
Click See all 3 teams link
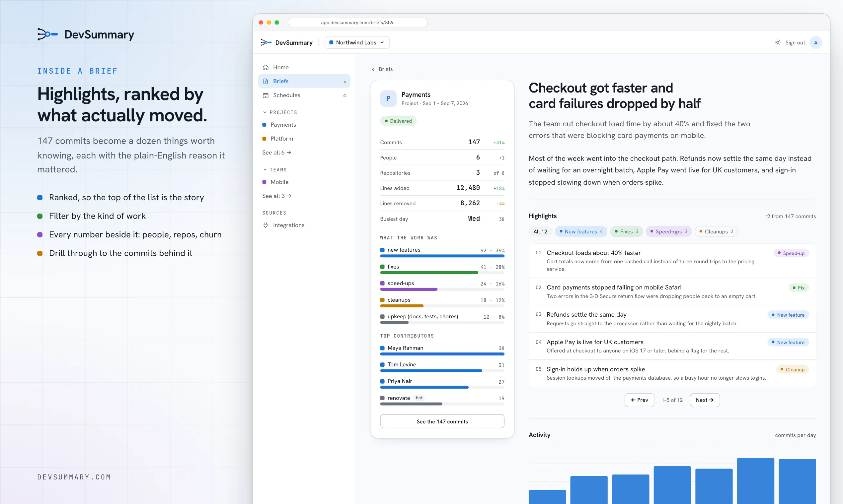tap(277, 196)
